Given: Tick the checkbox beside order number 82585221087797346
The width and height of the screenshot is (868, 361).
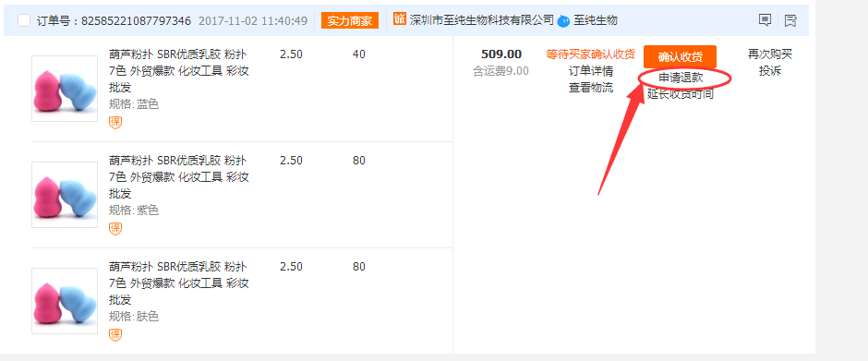Looking at the screenshot, I should pyautogui.click(x=24, y=21).
